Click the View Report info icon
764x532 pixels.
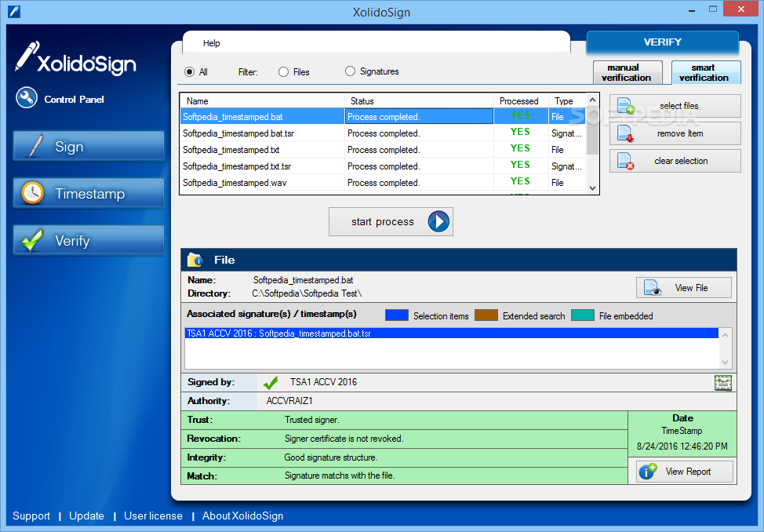coord(648,471)
